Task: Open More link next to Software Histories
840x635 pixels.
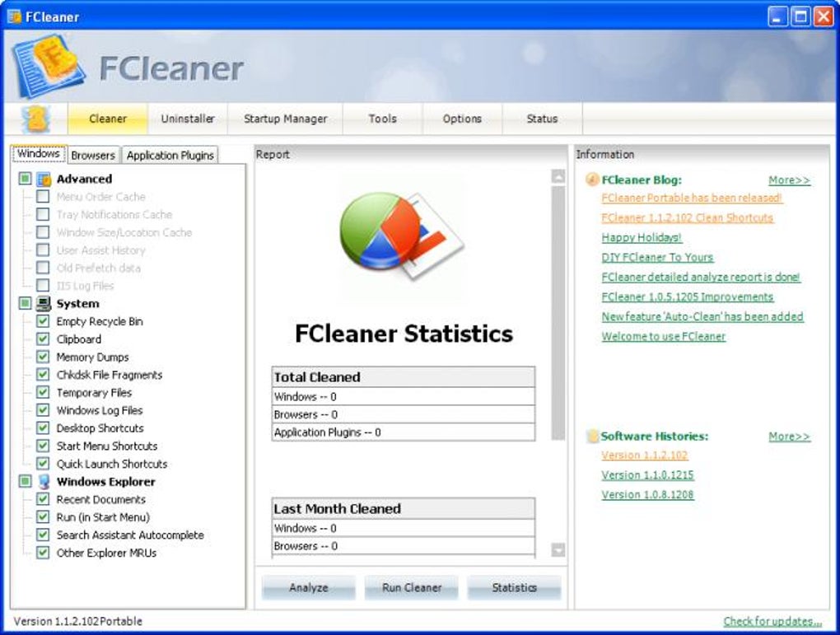Action: 789,437
